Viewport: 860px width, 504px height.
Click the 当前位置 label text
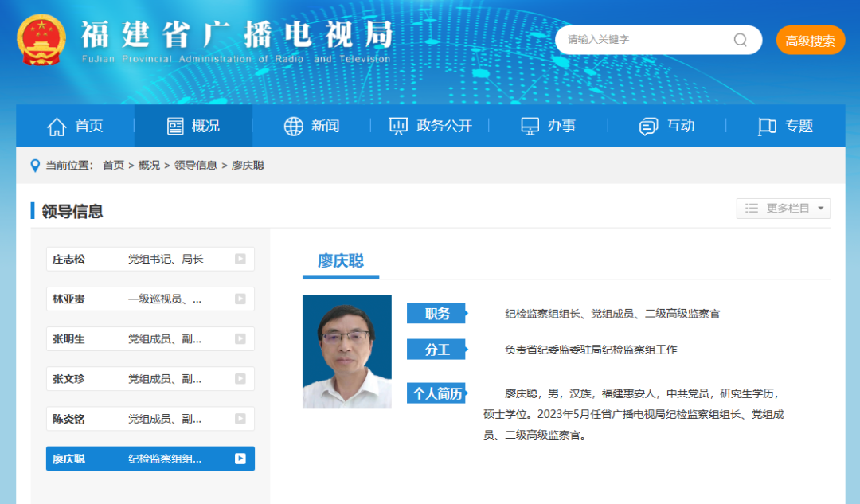click(69, 166)
